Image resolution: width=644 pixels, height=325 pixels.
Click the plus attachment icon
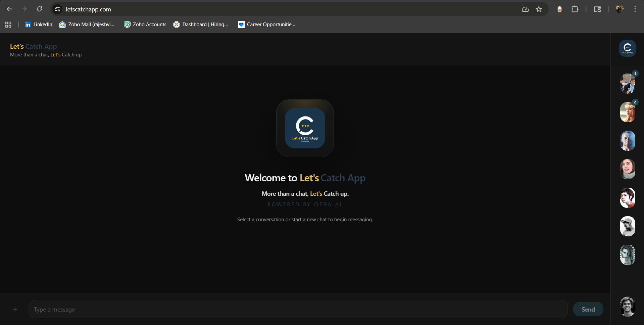click(x=15, y=309)
